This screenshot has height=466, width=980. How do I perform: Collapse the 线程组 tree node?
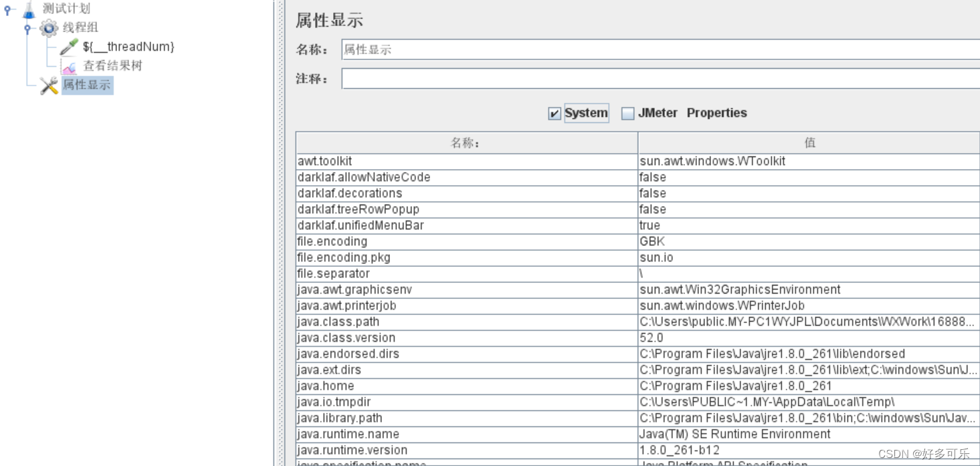[27, 28]
